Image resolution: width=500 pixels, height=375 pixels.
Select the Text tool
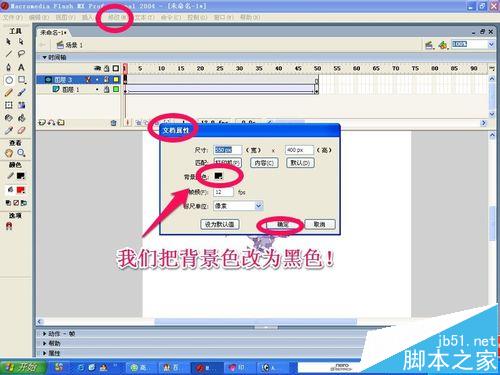(21, 67)
